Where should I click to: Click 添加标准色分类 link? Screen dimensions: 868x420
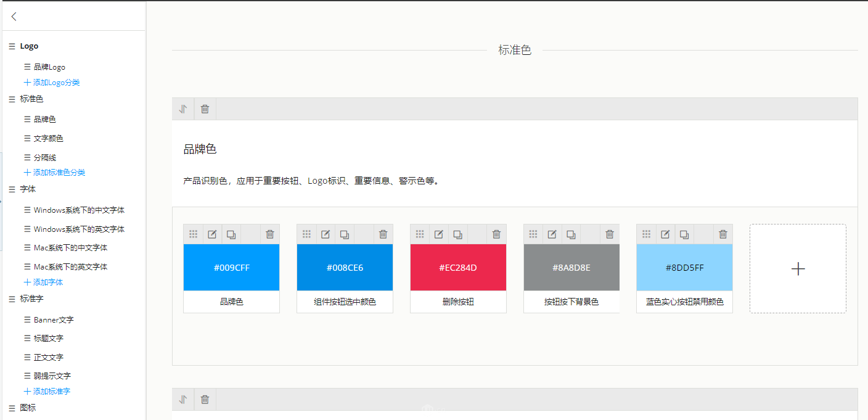click(54, 173)
